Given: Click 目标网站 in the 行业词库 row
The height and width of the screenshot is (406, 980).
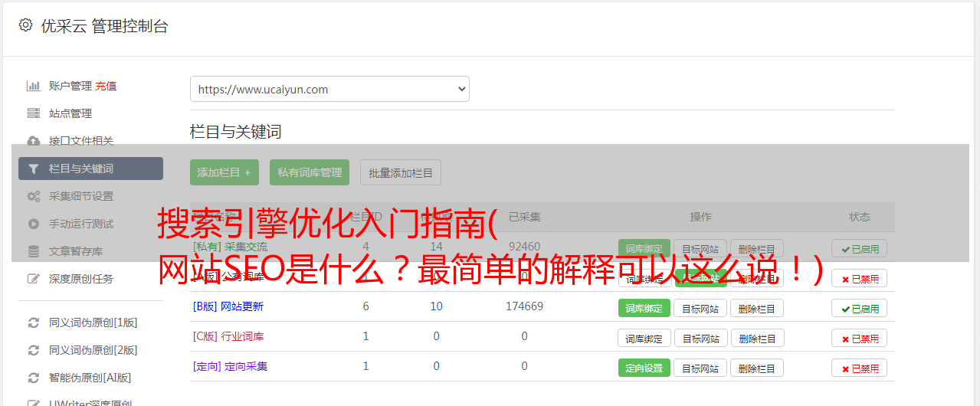Looking at the screenshot, I should (x=700, y=338).
